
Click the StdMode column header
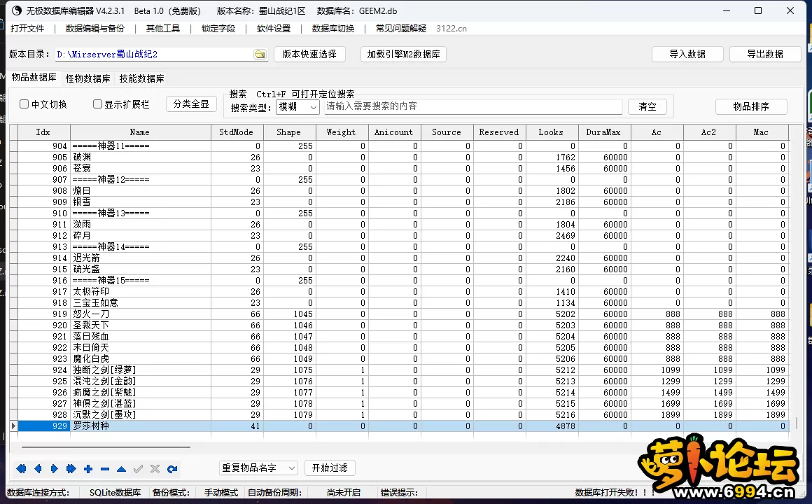tap(237, 132)
